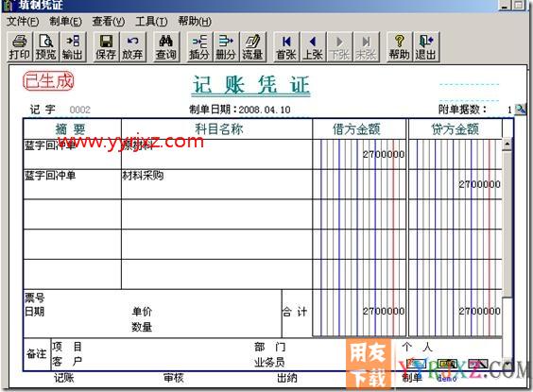
Task: Open 查询 (Search) binoculars icon
Action: pos(165,47)
